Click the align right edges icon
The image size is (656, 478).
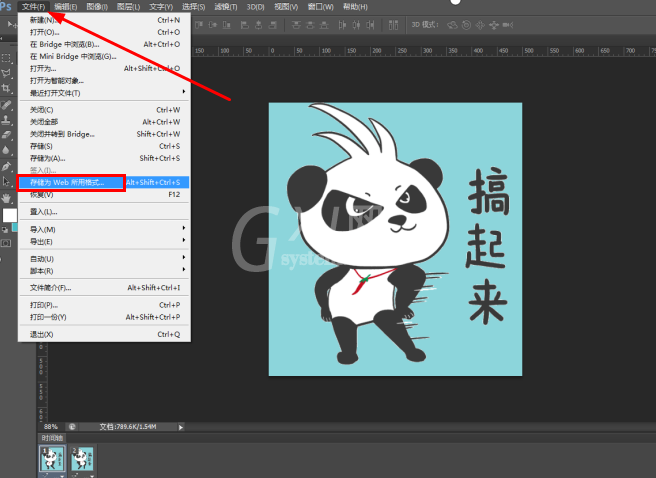tap(272, 25)
